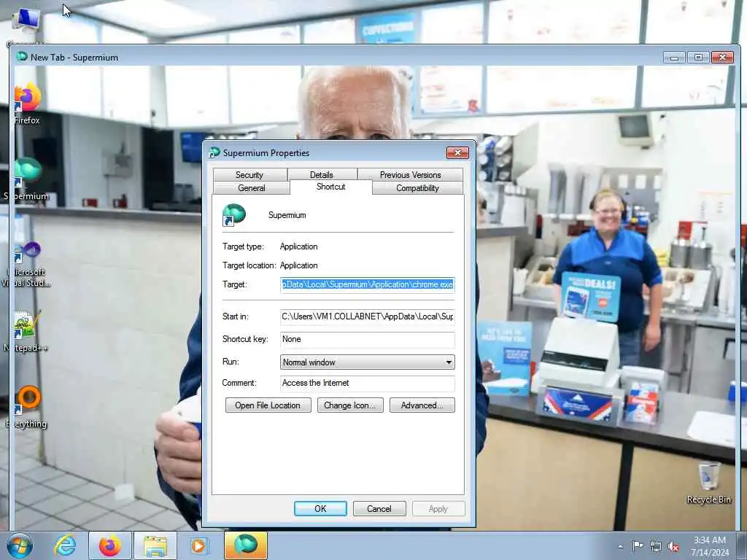Click the Open File Location button
Screen dimensions: 747x560
click(x=268, y=405)
